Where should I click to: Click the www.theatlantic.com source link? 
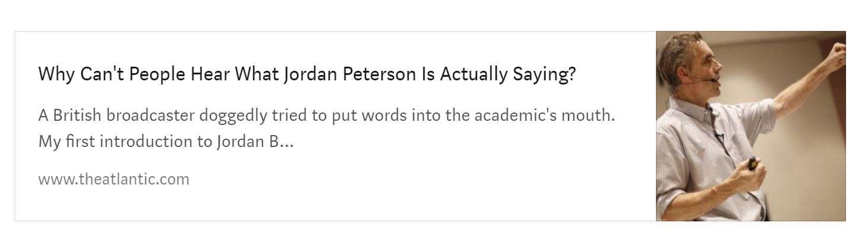click(x=113, y=179)
